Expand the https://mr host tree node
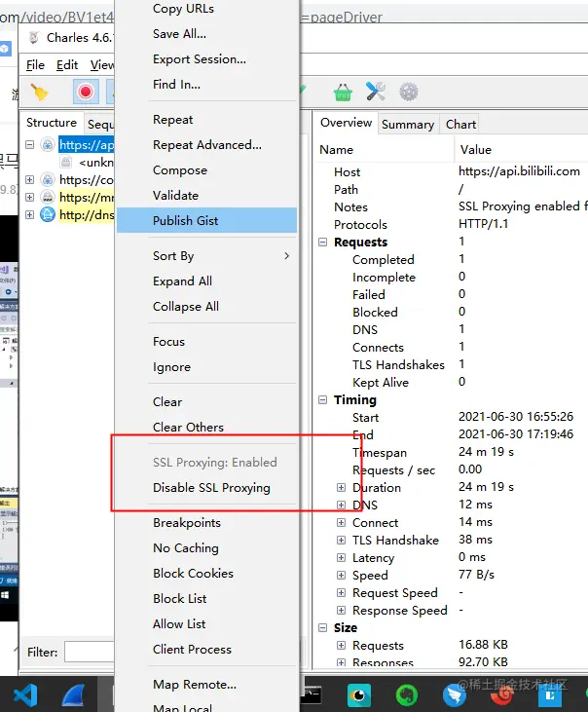588x712 pixels. tap(29, 197)
